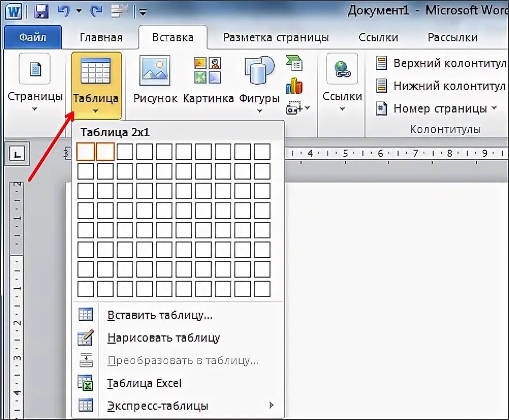Open the undo history dropdown arrow
509x420 pixels.
(x=79, y=11)
